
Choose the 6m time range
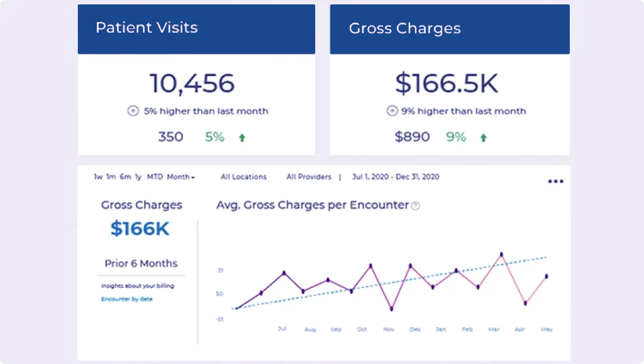pyautogui.click(x=125, y=177)
